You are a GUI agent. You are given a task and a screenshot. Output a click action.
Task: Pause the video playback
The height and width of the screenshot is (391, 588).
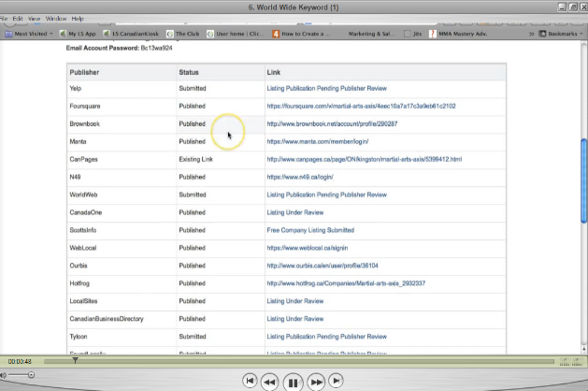pyautogui.click(x=293, y=383)
